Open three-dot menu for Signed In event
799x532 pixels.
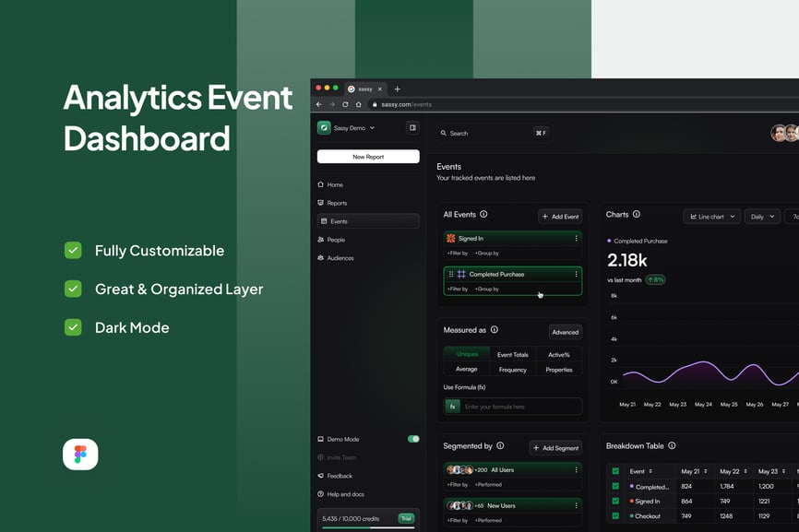[576, 238]
